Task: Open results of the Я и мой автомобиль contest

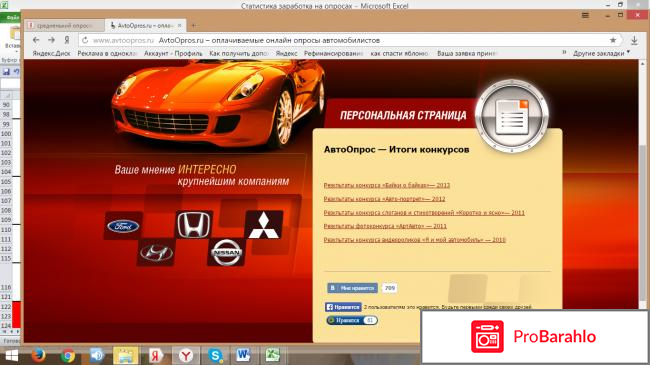Action: coord(415,240)
